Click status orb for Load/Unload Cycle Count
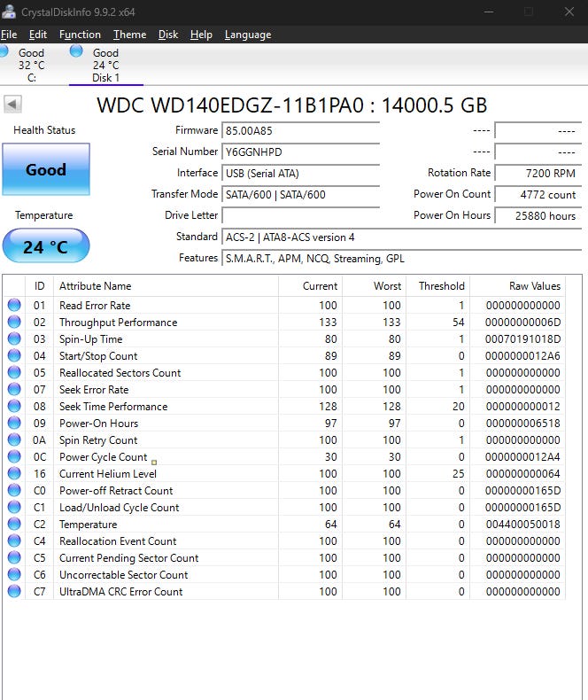588x700 pixels. [x=14, y=507]
